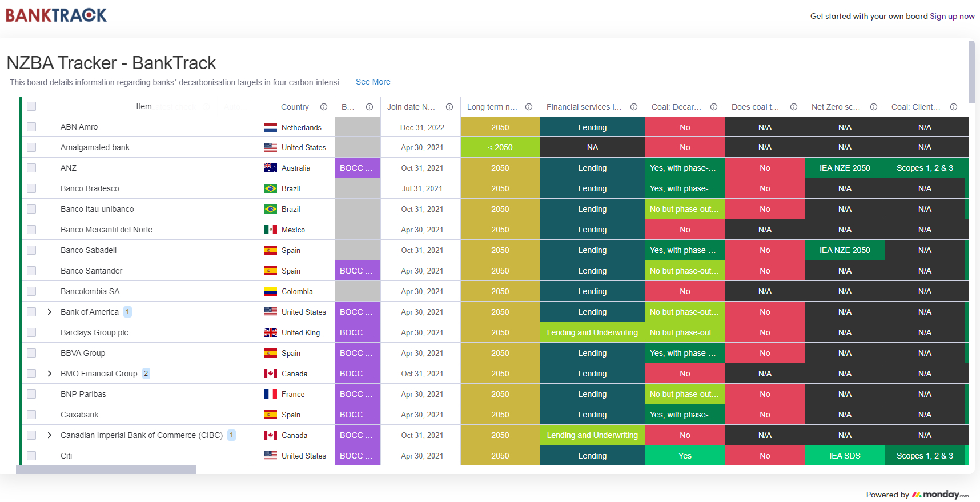Viewport: 980px width, 502px height.
Task: Expand Canadian Imperial Bank of Commerce subitems
Action: coord(50,435)
